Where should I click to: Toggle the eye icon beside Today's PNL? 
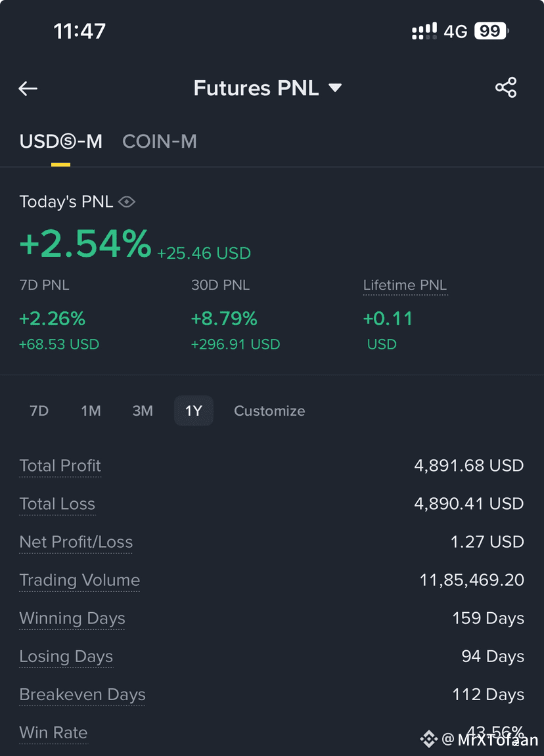(127, 202)
